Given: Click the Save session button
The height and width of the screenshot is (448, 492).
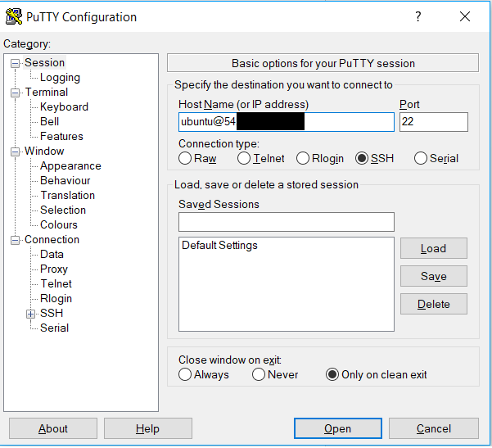Looking at the screenshot, I should click(x=434, y=276).
